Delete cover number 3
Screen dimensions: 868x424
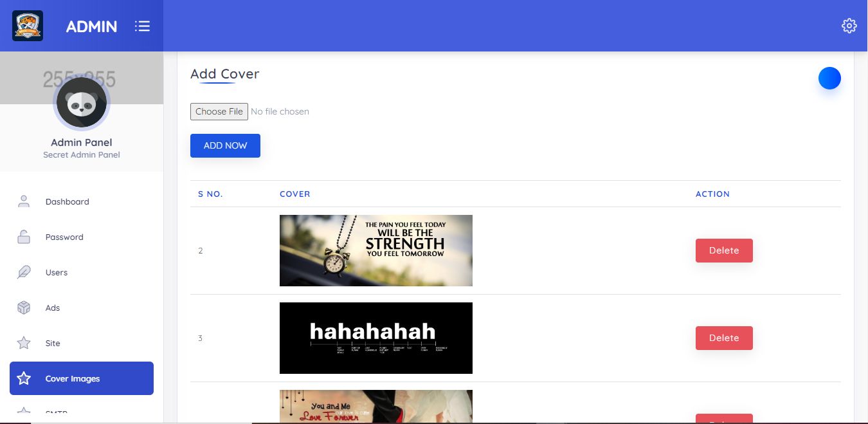pyautogui.click(x=724, y=338)
